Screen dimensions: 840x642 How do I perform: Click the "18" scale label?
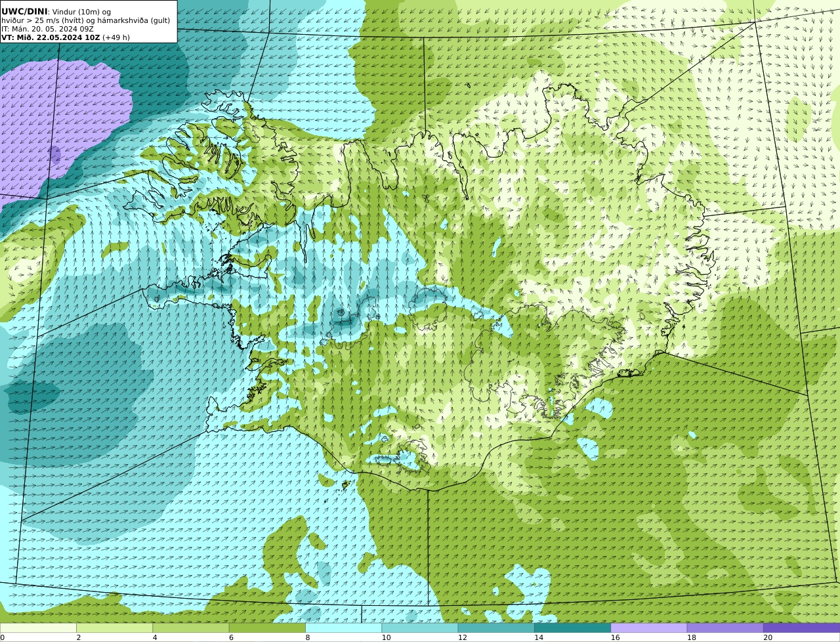[x=692, y=637]
